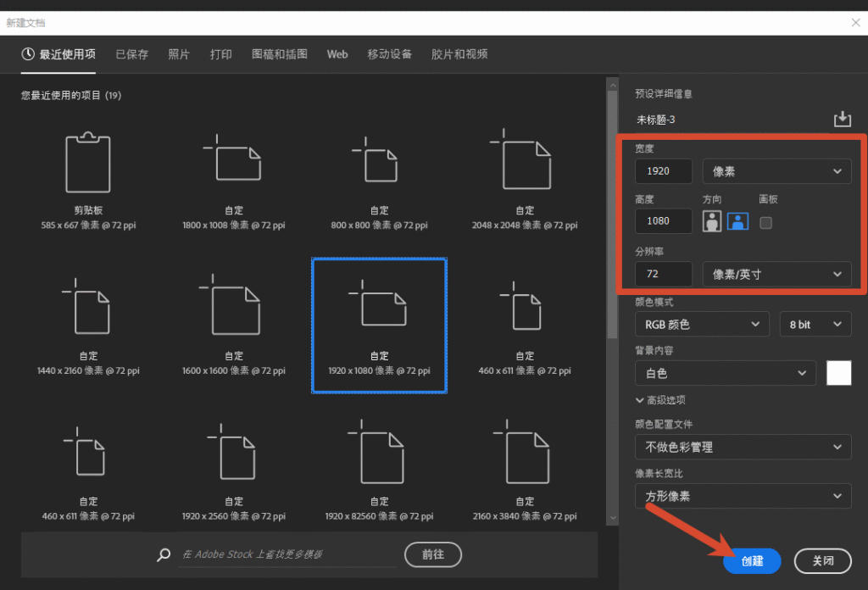Pick the 1600 x 1600 custom preset
Viewport: 868px width, 590px height.
[x=234, y=326]
